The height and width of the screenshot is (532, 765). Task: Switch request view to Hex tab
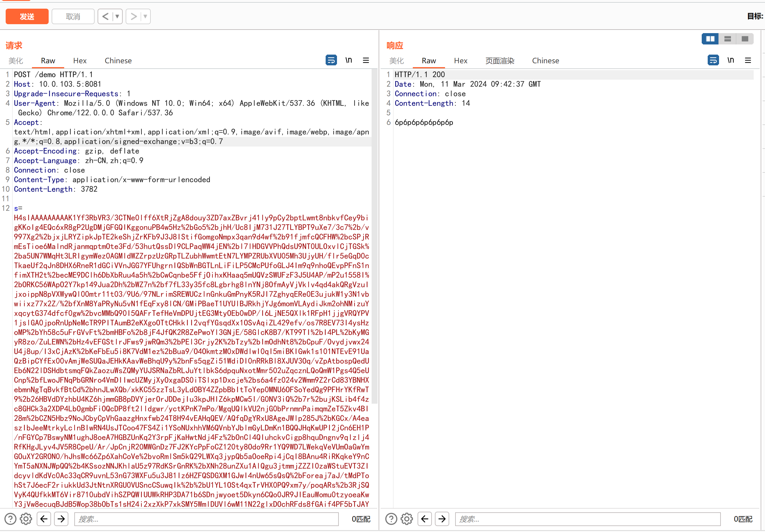[x=80, y=61]
